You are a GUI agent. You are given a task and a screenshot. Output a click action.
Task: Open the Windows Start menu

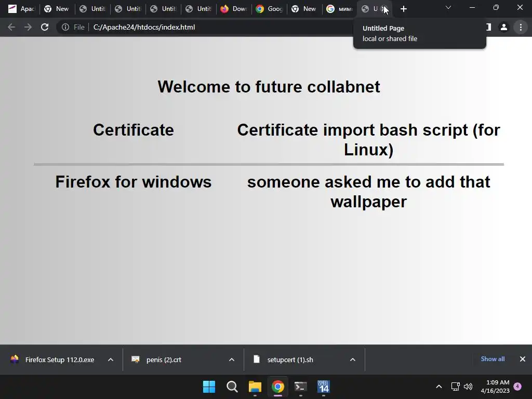[x=209, y=387]
